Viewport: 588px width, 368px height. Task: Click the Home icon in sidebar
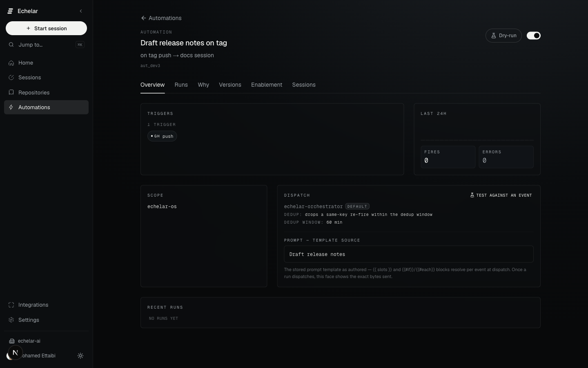(x=11, y=63)
